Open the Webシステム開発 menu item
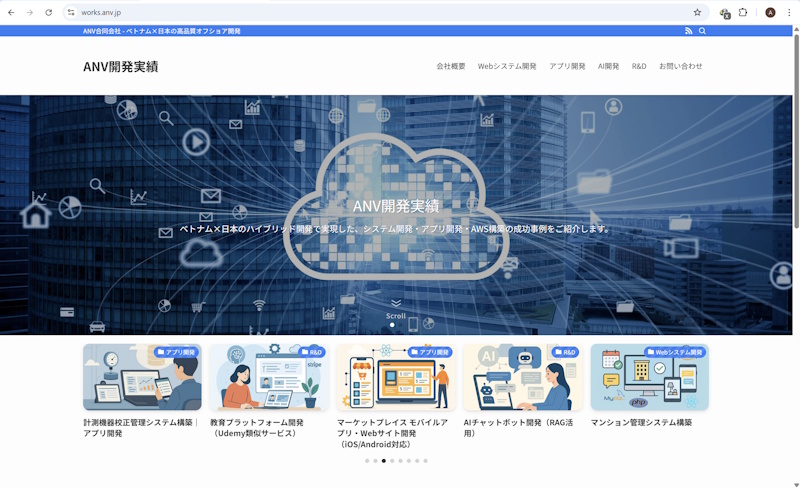Image resolution: width=800 pixels, height=488 pixels. (507, 66)
